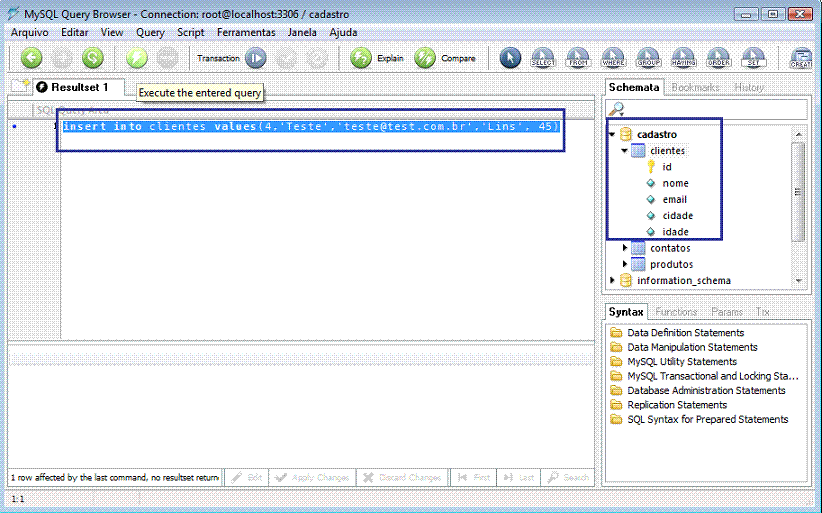Click the new tab icon beside Resultset 1

[x=20, y=86]
